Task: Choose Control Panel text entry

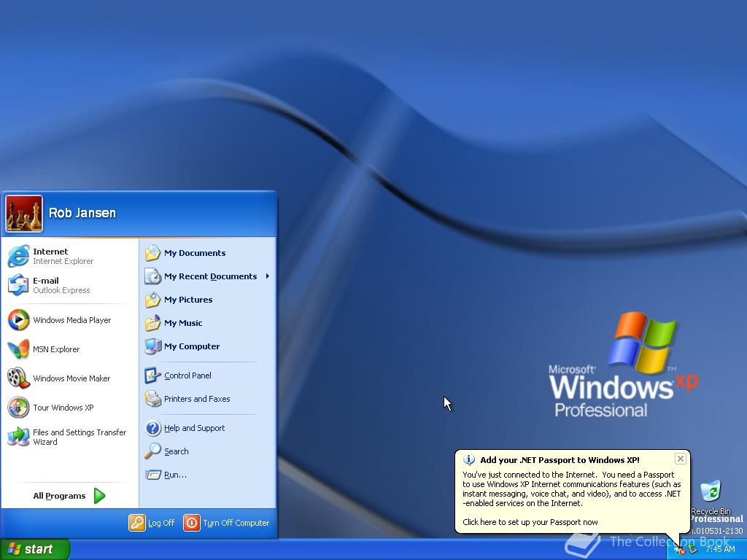Action: tap(187, 376)
